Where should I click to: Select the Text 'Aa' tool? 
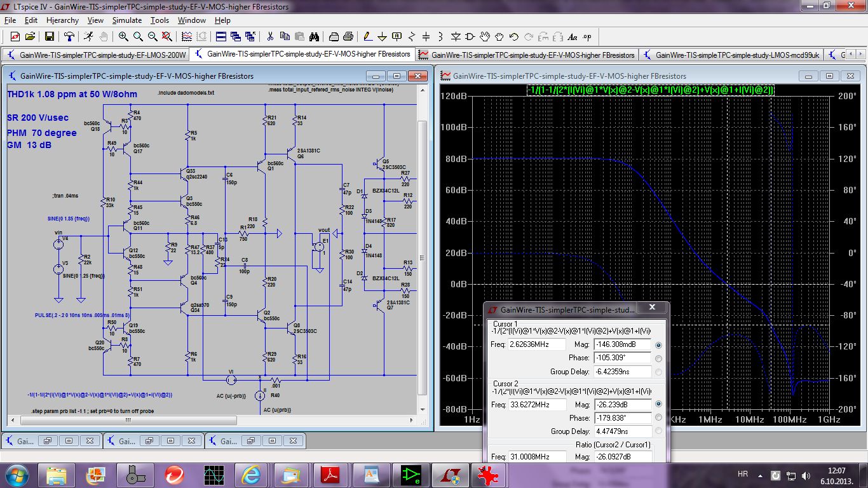pyautogui.click(x=573, y=37)
